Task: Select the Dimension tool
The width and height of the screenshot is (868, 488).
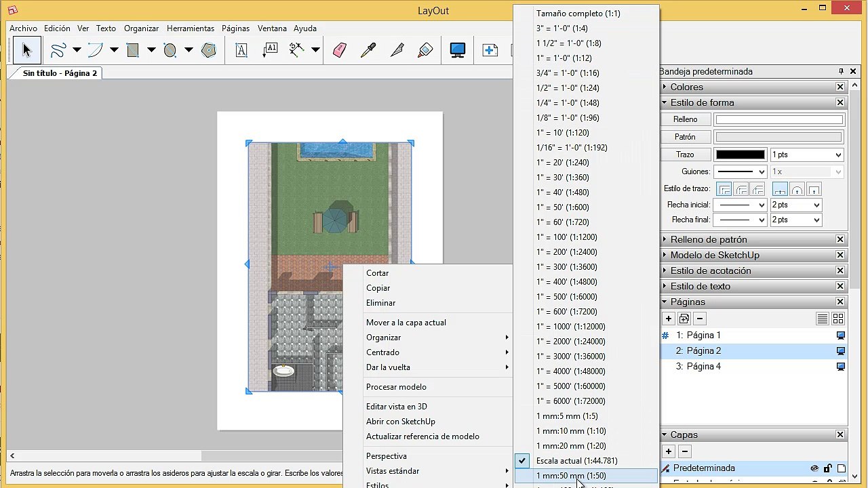Action: [296, 50]
